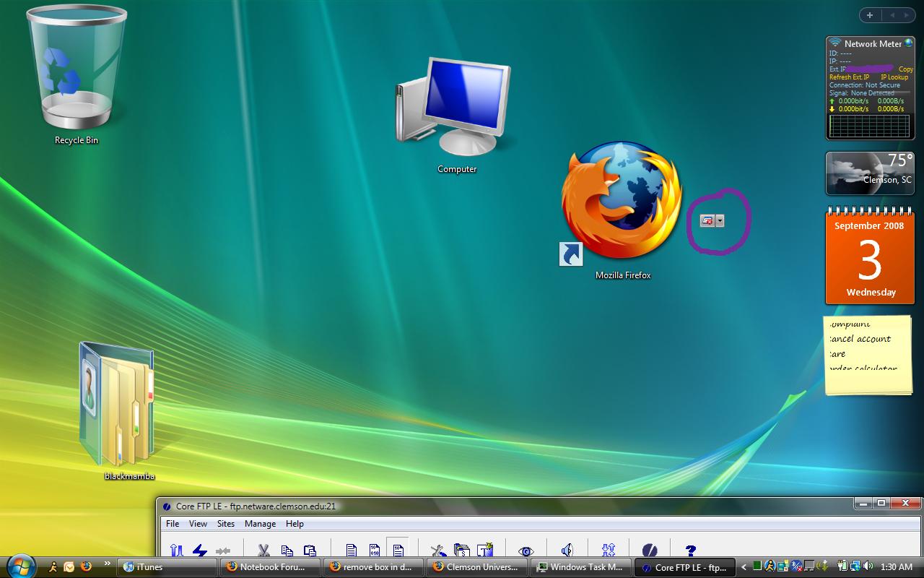Click the Core FTP template T icon
The image size is (924, 578).
click(485, 551)
